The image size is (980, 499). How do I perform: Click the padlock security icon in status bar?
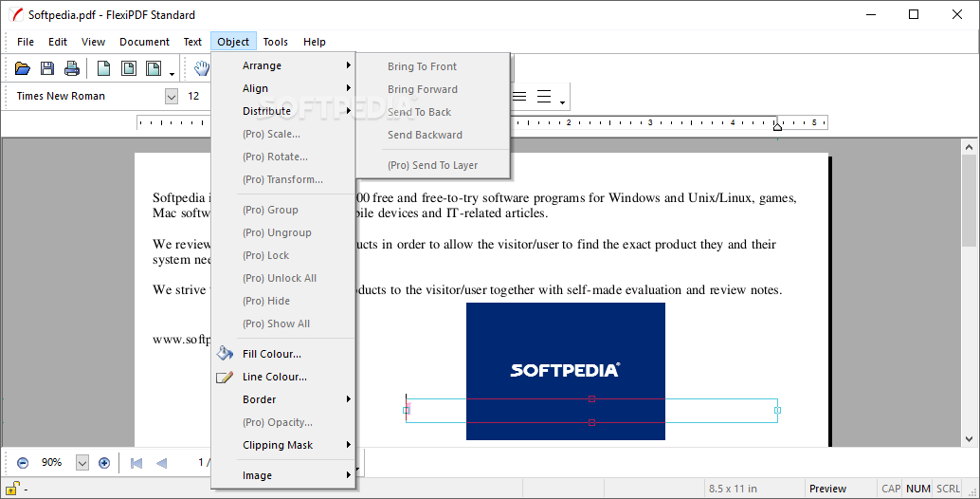[12, 488]
